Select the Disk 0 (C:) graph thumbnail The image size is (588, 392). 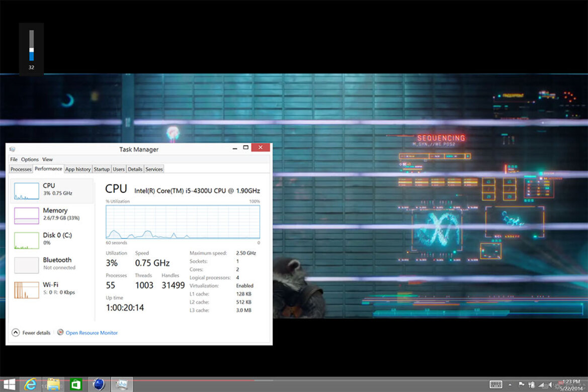point(27,241)
